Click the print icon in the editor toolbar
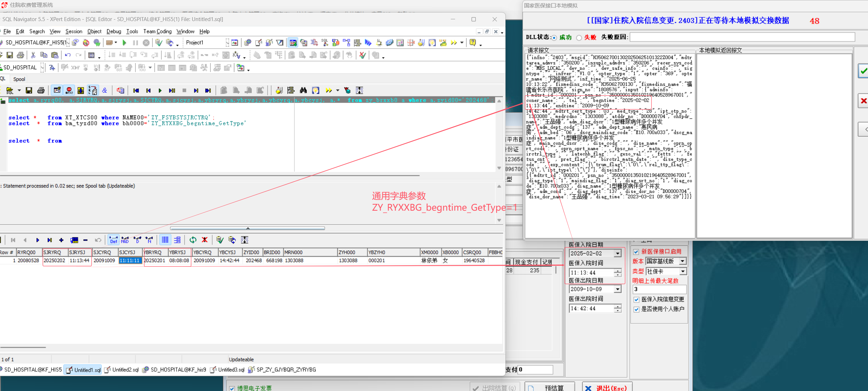868x391 pixels. [41, 90]
